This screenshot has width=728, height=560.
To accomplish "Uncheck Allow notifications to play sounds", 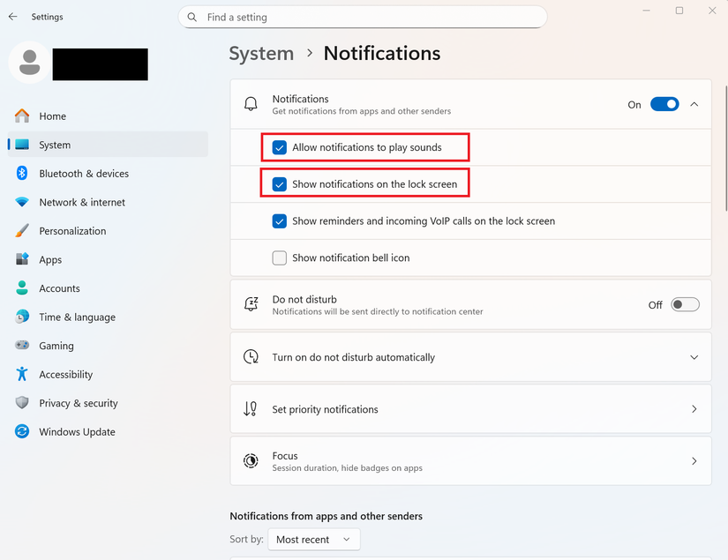I will [279, 147].
